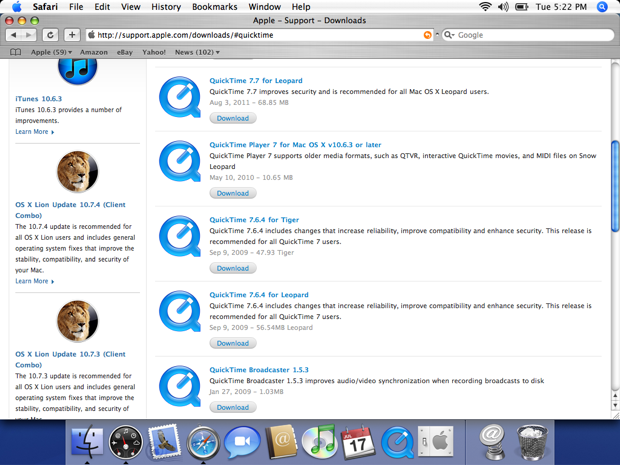The height and width of the screenshot is (465, 620).
Task: Click the reload page button
Action: pyautogui.click(x=50, y=35)
